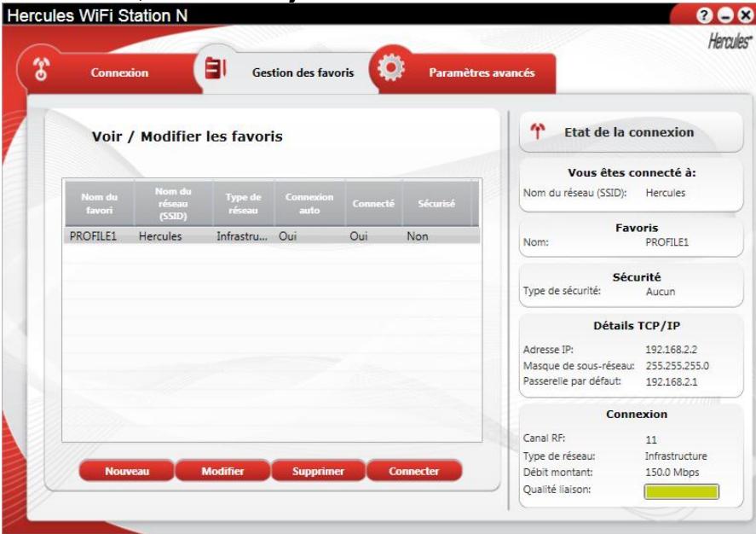The image size is (756, 534).
Task: Click the Connexion tab antenna icon
Action: coord(42,69)
